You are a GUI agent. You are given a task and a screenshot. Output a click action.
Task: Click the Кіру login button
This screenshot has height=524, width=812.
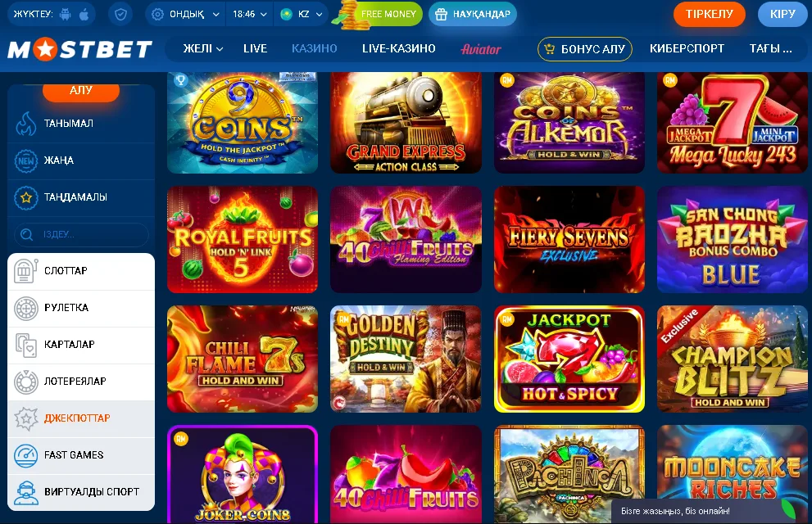783,14
